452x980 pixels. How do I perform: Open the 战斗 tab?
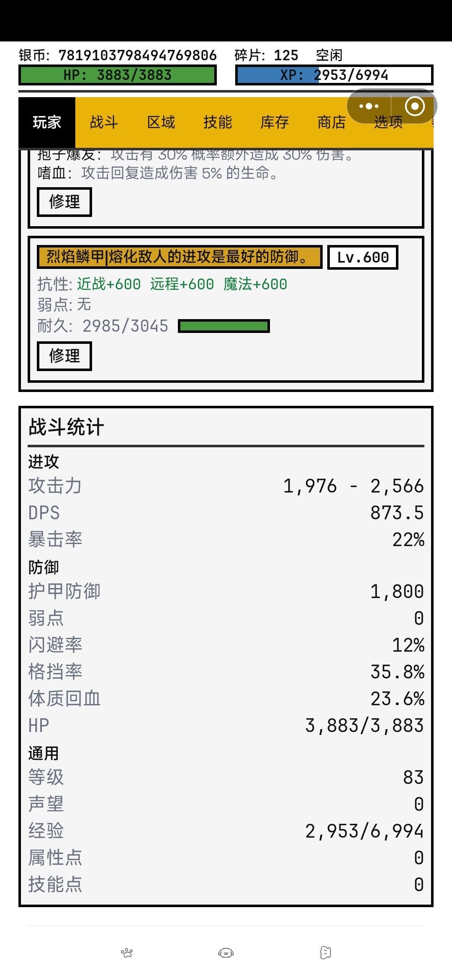click(x=104, y=122)
